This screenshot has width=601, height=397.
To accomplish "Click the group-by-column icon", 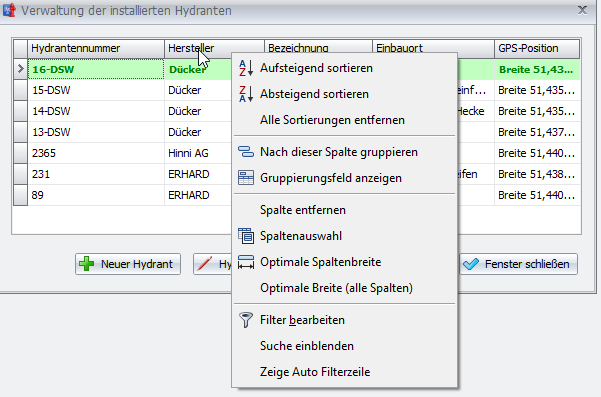I will pos(246,152).
